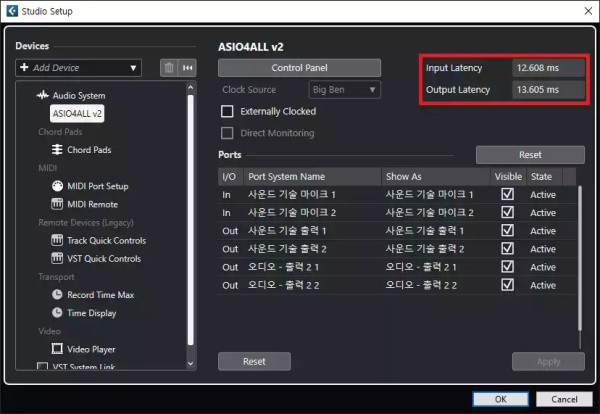Click the Chord Pads icon
This screenshot has width=600, height=414.
[x=57, y=150]
